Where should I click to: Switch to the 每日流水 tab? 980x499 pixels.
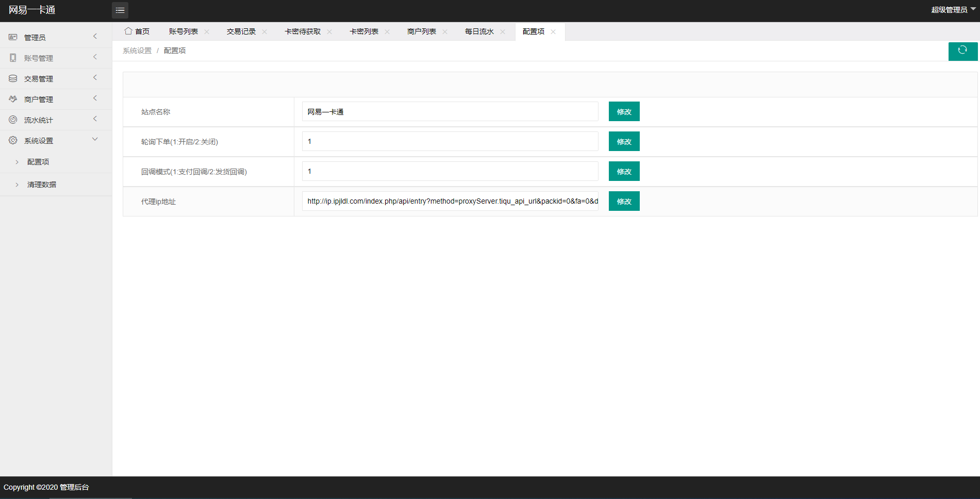pos(478,31)
